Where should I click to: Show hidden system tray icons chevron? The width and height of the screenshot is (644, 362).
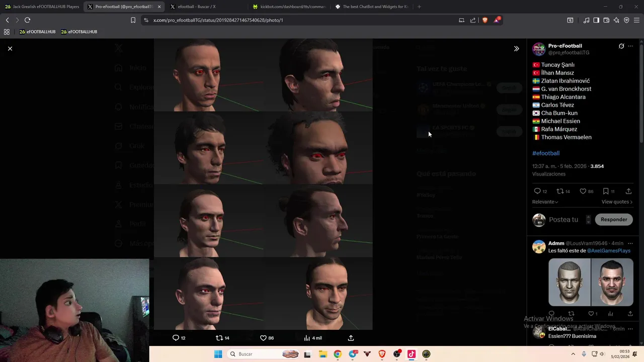(574, 354)
